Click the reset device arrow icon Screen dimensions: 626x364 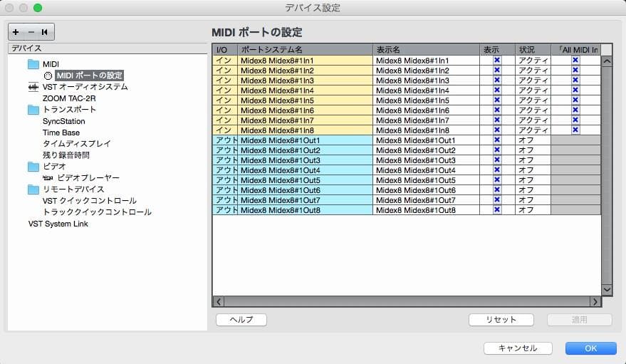(x=45, y=32)
